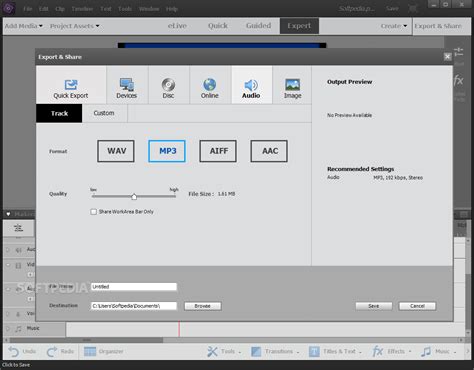Image resolution: width=474 pixels, height=370 pixels.
Task: Cancel the export dialog
Action: [x=417, y=306]
